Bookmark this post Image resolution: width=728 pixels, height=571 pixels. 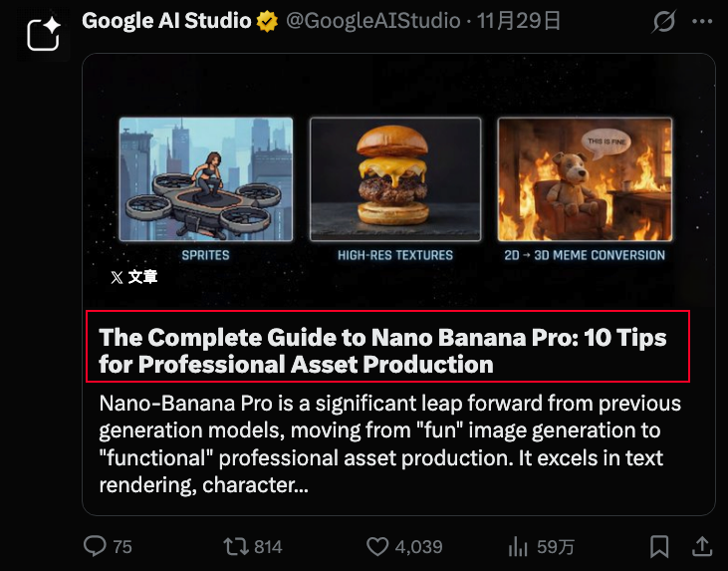click(659, 546)
